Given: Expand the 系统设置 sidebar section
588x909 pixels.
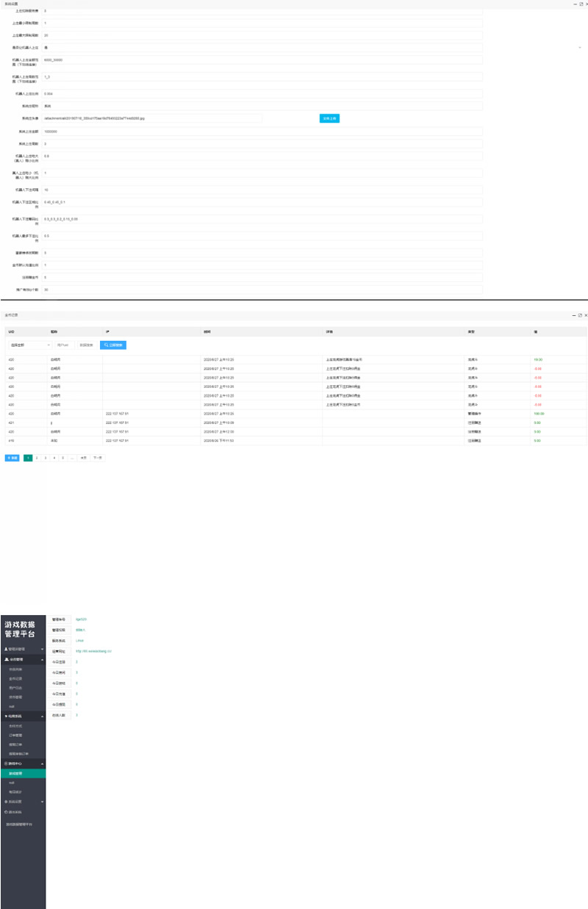Looking at the screenshot, I should pos(43,802).
